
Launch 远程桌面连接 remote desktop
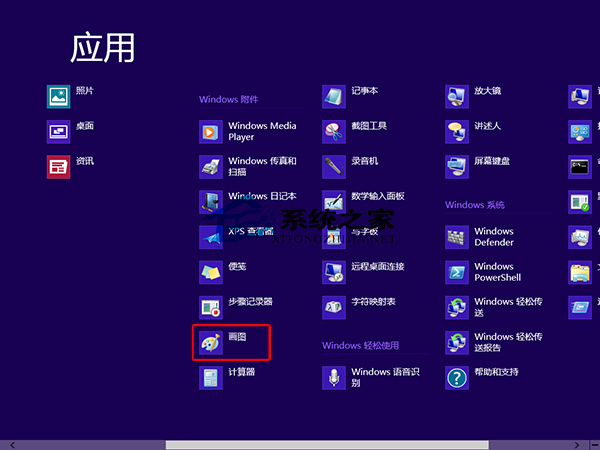coord(334,272)
